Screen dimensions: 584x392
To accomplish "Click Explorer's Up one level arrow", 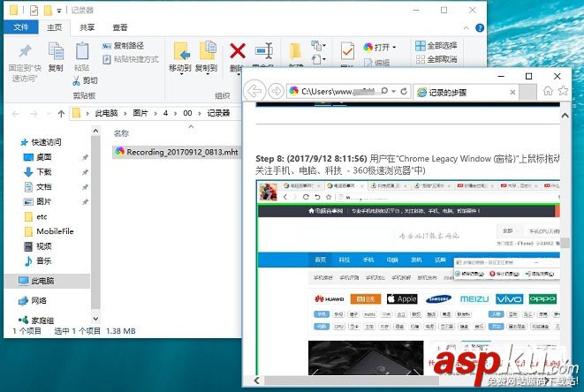I will tap(61, 114).
